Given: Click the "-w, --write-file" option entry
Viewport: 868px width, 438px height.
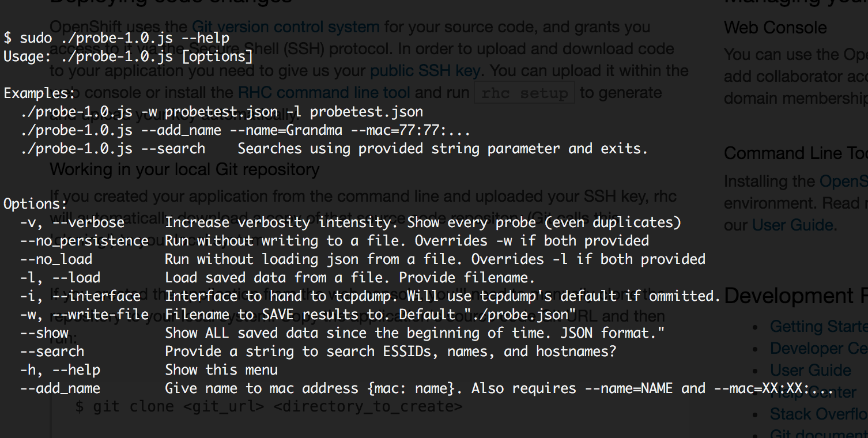Looking at the screenshot, I should 84,315.
